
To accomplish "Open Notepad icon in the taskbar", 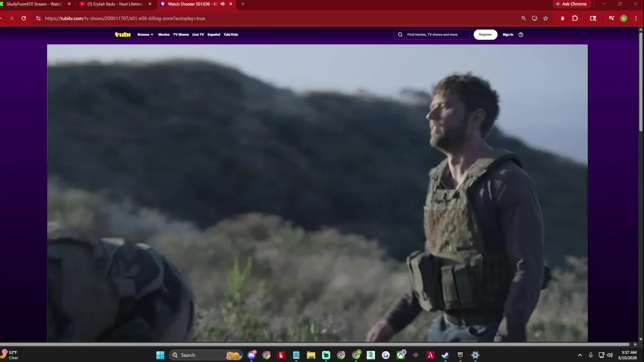I will point(296,355).
